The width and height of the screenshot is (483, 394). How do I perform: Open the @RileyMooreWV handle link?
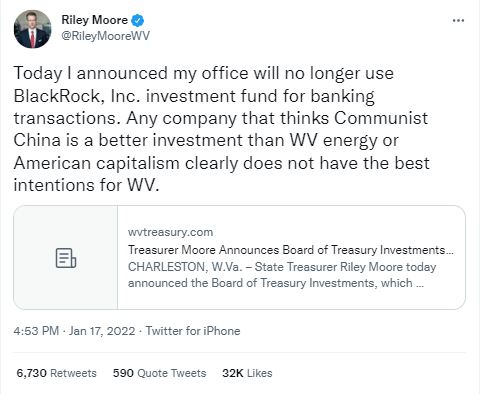click(105, 36)
